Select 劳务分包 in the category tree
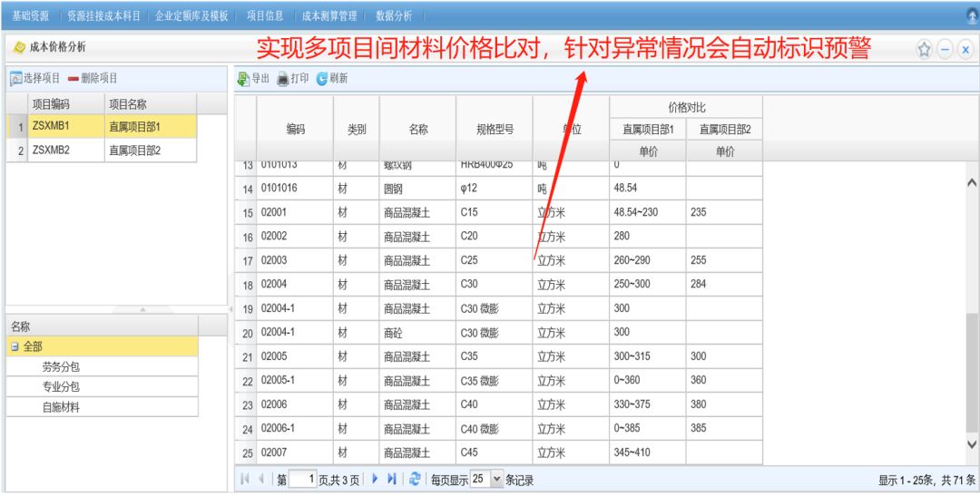This screenshot has height=496, width=980. click(61, 367)
